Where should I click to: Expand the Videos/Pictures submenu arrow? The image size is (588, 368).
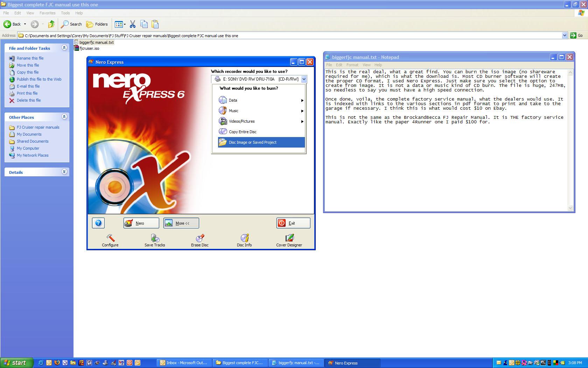(x=302, y=122)
